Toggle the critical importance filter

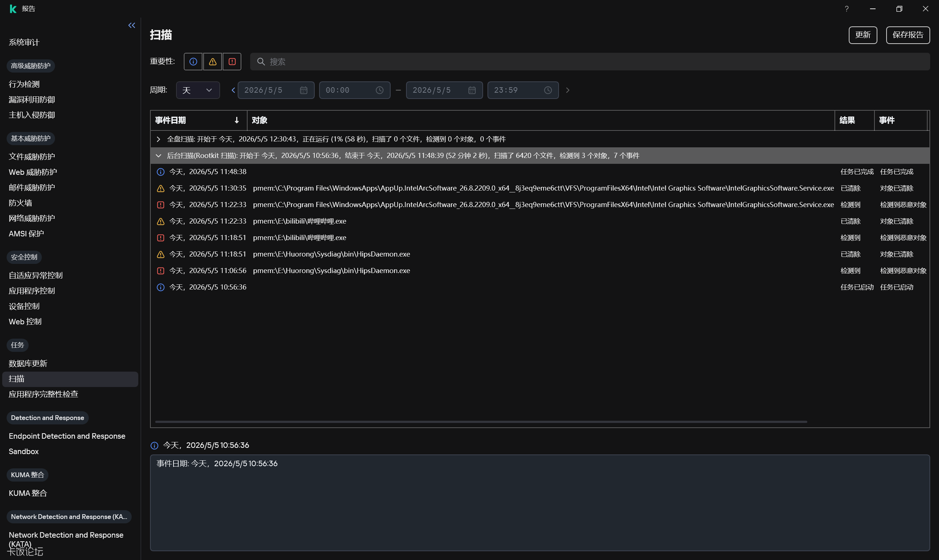click(x=232, y=62)
